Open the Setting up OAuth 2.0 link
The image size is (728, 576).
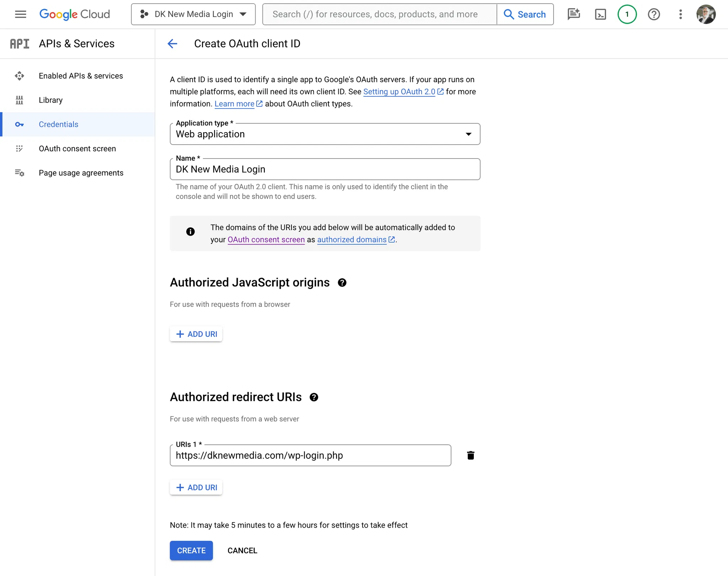pos(399,92)
